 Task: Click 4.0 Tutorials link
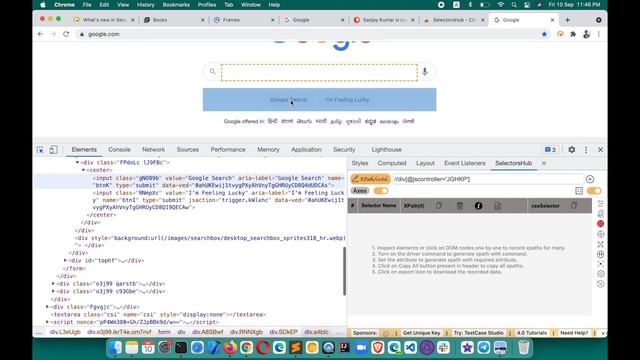pos(532,333)
